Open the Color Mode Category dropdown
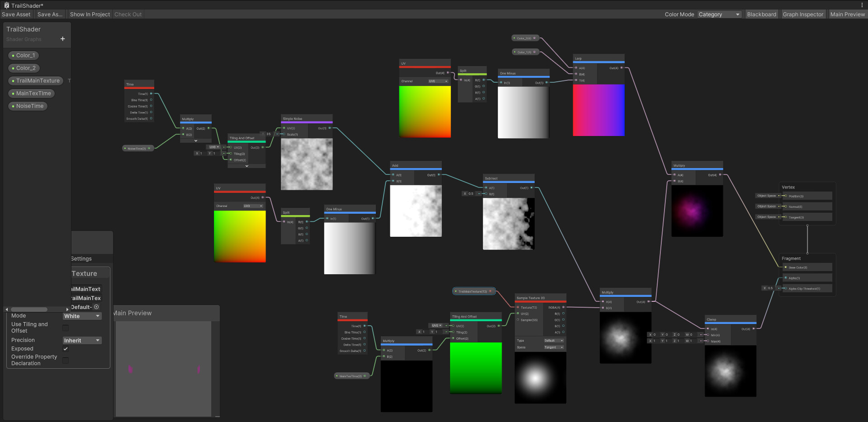Image resolution: width=868 pixels, height=422 pixels. [x=719, y=14]
